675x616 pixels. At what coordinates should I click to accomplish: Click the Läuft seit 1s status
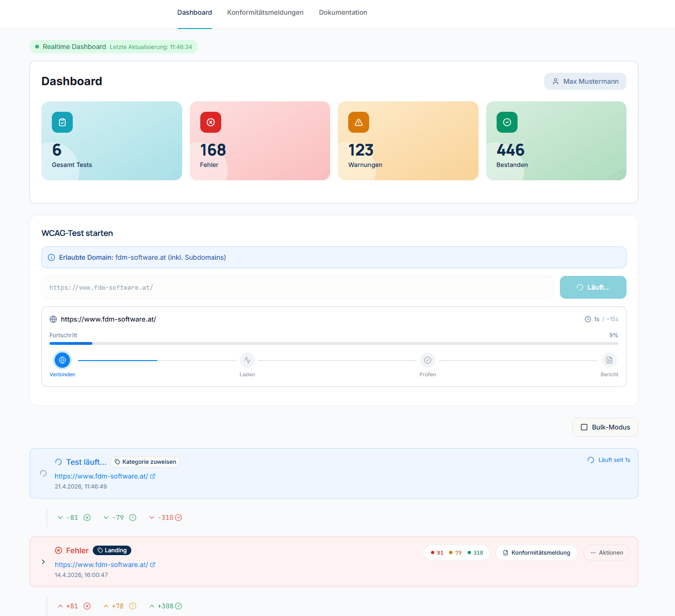click(x=609, y=460)
